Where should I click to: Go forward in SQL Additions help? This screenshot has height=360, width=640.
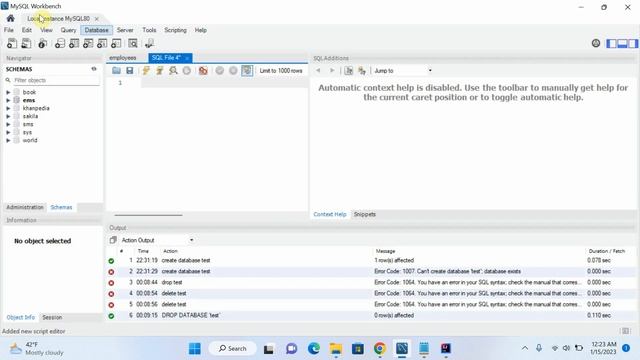coord(332,71)
